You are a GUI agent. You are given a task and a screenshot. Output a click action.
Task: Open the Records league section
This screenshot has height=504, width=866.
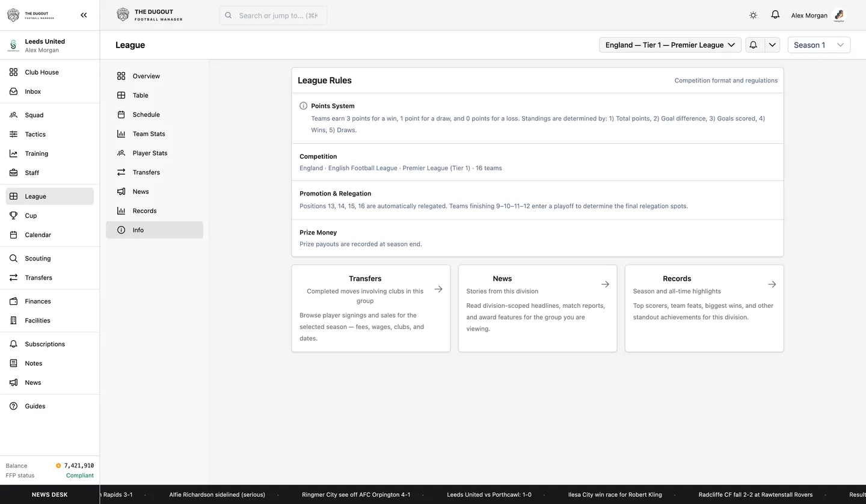point(155,211)
